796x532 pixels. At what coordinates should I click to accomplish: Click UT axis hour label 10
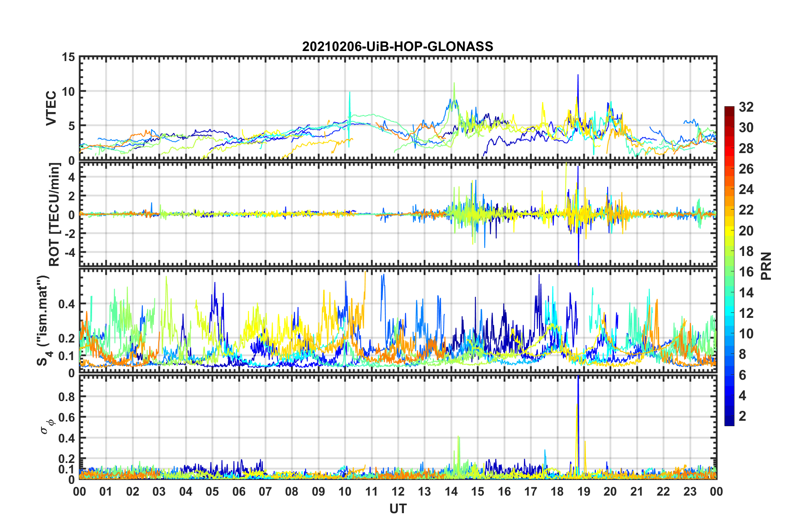(x=345, y=491)
